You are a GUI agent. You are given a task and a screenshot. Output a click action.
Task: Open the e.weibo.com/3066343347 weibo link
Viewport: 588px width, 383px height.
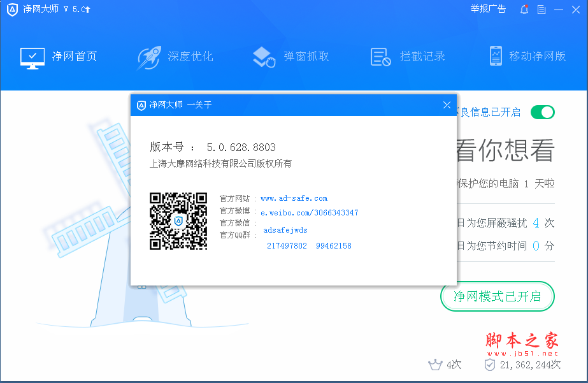[x=310, y=213]
